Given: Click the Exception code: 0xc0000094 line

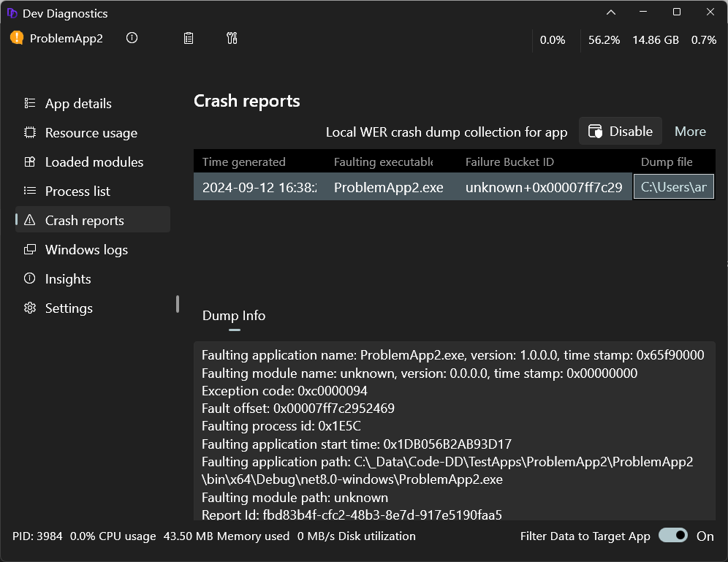Looking at the screenshot, I should point(284,391).
